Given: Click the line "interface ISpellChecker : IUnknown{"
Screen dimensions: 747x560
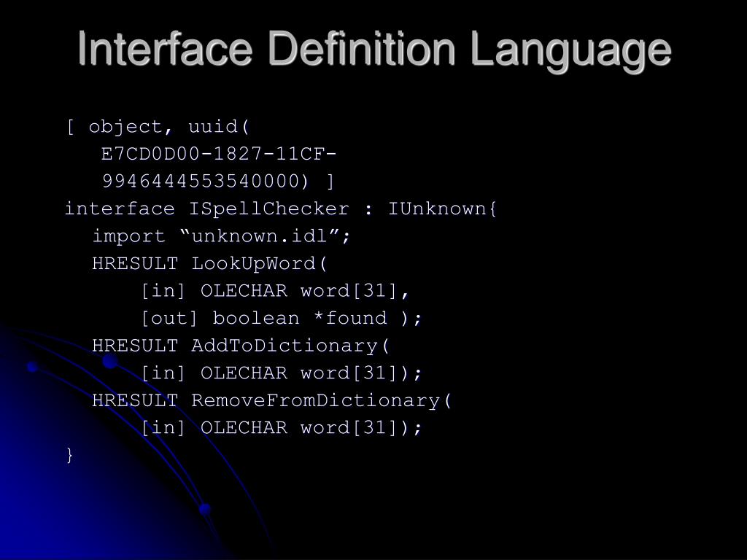Looking at the screenshot, I should pos(281,209).
